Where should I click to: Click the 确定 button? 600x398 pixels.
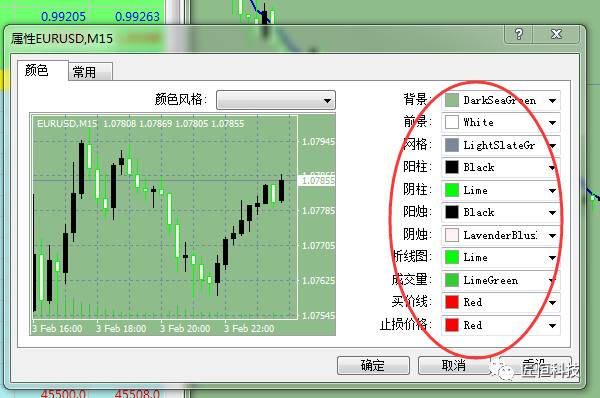[373, 365]
